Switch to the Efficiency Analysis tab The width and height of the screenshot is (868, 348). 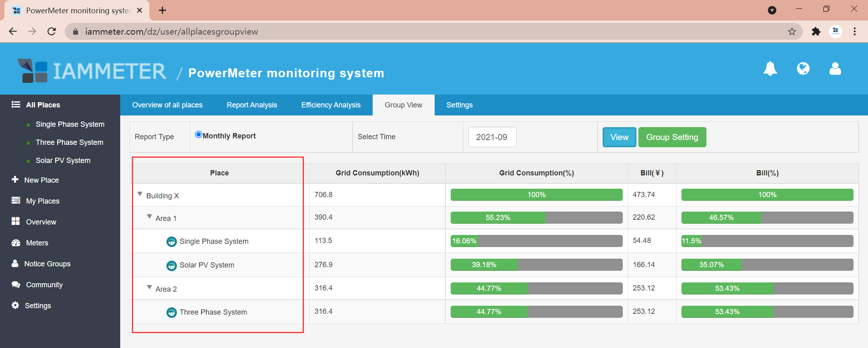point(330,105)
